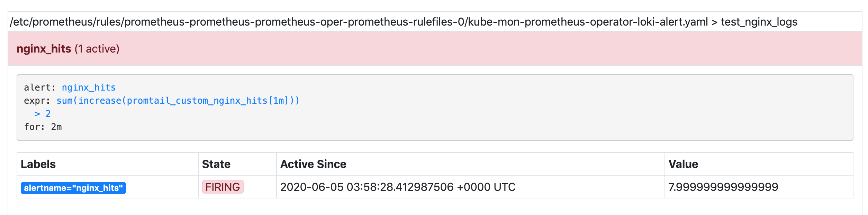Screen dimensions: 868x215
Task: Click the 'alert:' key text
Action: (40, 87)
